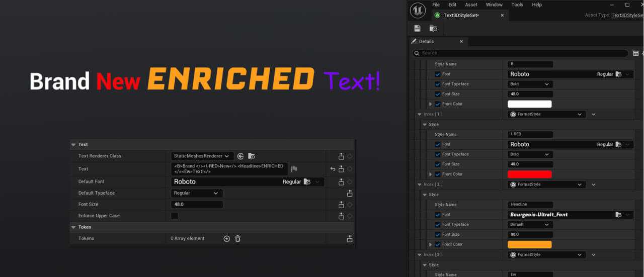Open the Window menu
The image size is (644, 277).
coord(494,5)
